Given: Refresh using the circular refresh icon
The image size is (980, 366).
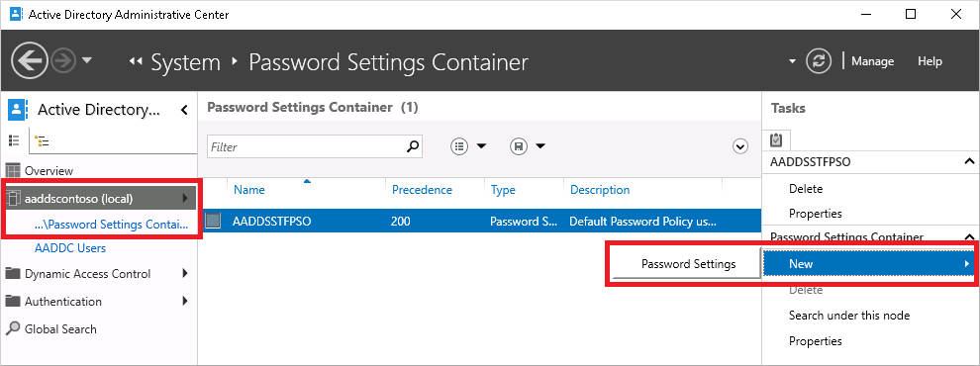Looking at the screenshot, I should point(818,61).
